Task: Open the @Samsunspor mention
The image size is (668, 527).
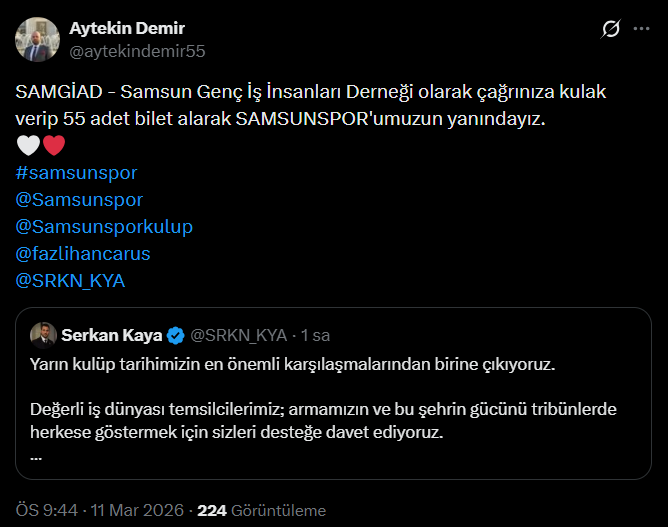Action: coord(80,200)
